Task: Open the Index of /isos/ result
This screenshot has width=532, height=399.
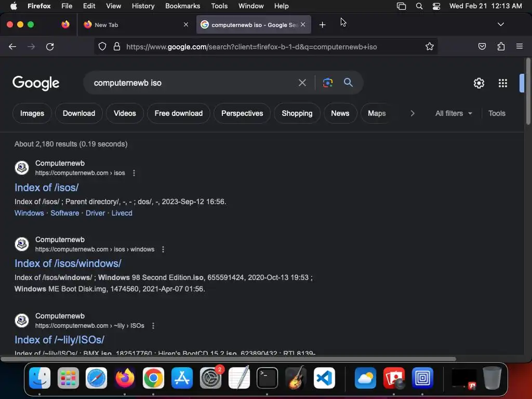Action: pos(46,188)
